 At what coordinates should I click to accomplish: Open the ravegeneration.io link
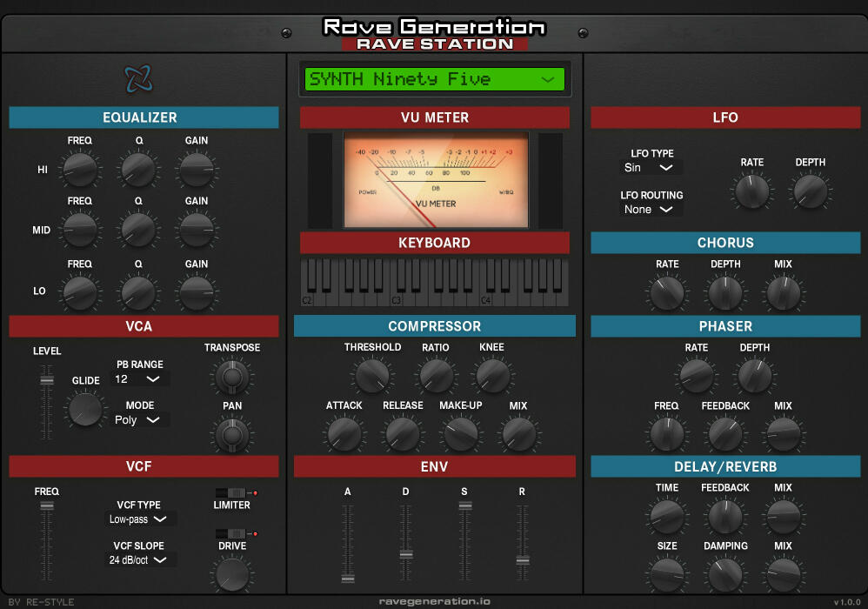click(x=434, y=600)
